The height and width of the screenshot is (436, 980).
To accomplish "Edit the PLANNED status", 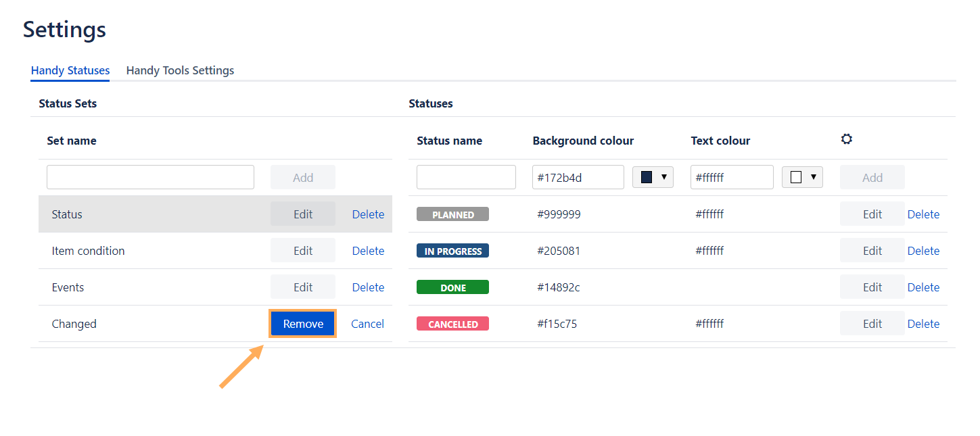I will pyautogui.click(x=872, y=214).
